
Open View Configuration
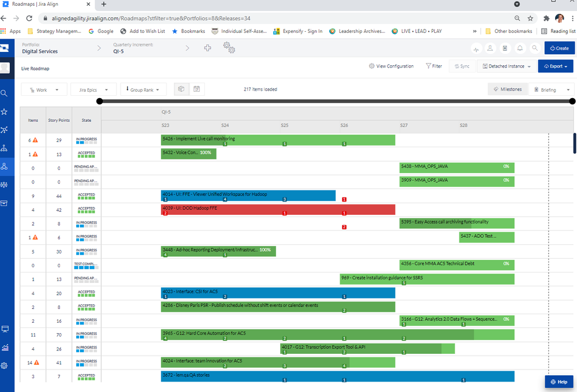[x=391, y=66]
